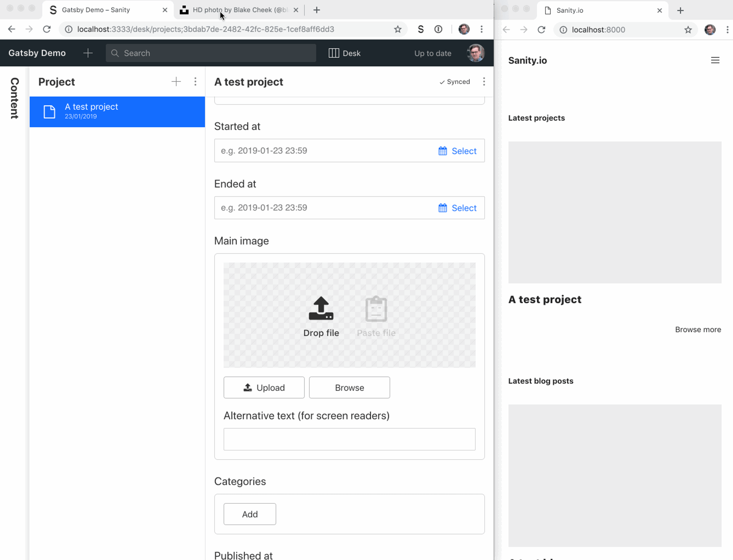This screenshot has height=560, width=733.
Task: Enable alternative text input field
Action: click(349, 439)
